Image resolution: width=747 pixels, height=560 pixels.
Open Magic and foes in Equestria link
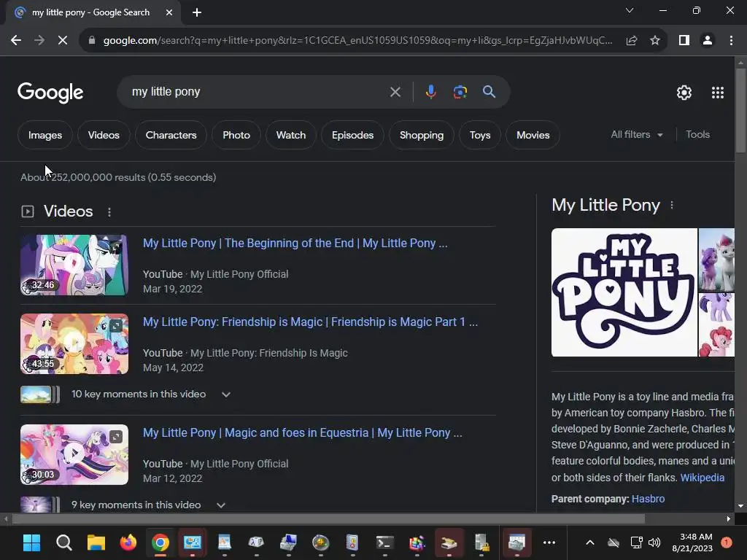coord(303,433)
